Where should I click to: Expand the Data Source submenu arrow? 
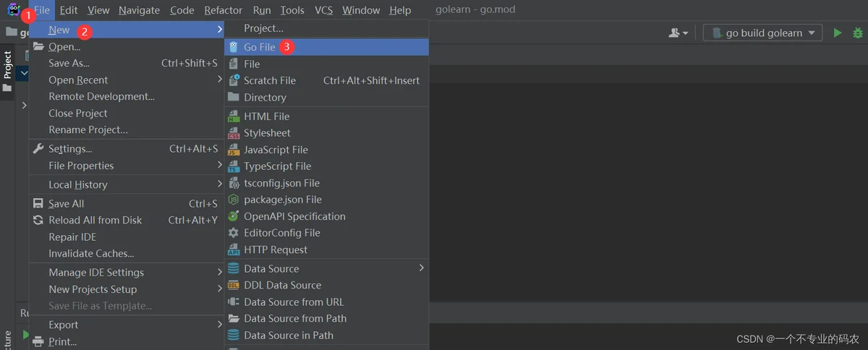(422, 268)
